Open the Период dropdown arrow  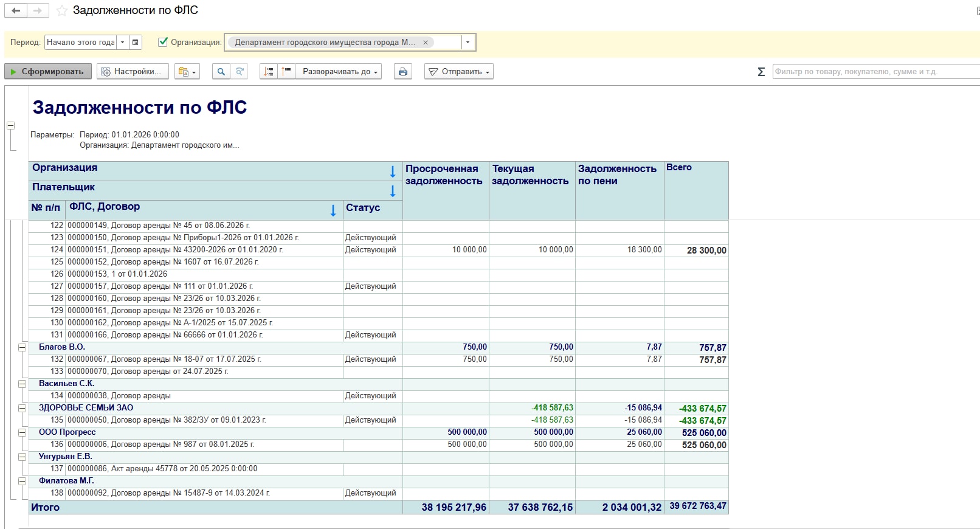123,43
